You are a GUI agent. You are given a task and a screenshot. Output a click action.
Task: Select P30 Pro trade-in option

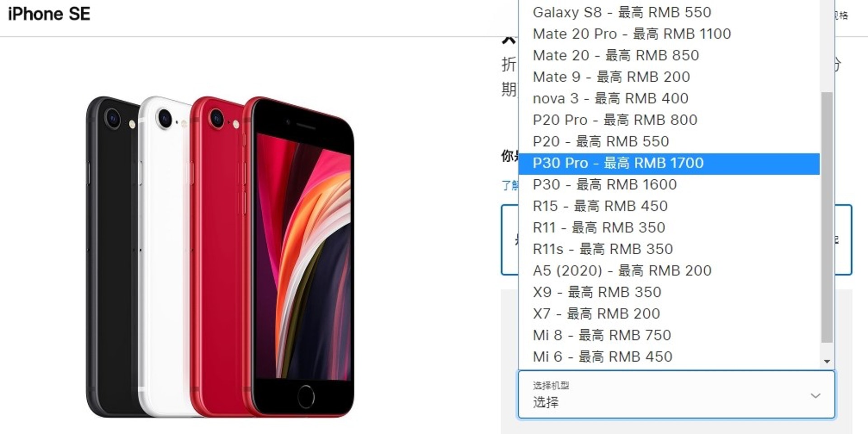(669, 163)
